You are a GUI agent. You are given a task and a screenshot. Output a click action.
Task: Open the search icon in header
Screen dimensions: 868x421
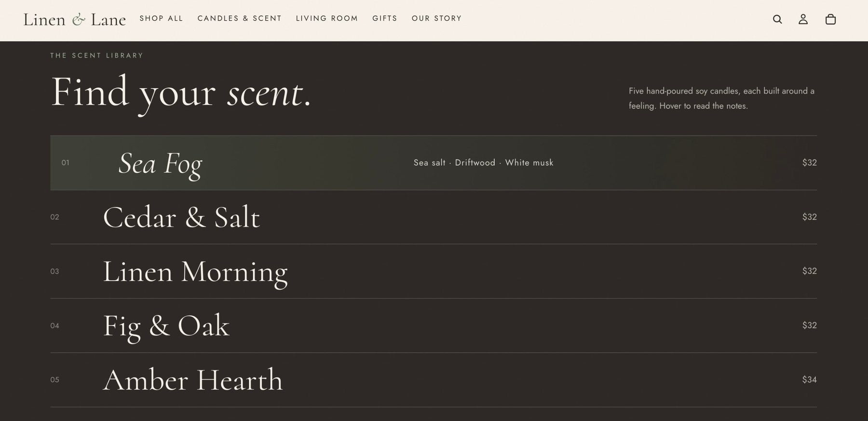[x=777, y=19]
